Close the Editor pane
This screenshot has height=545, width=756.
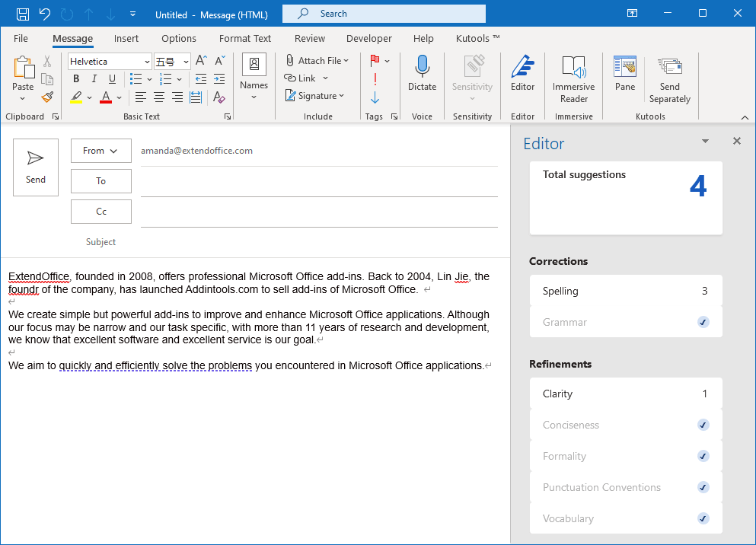(737, 141)
